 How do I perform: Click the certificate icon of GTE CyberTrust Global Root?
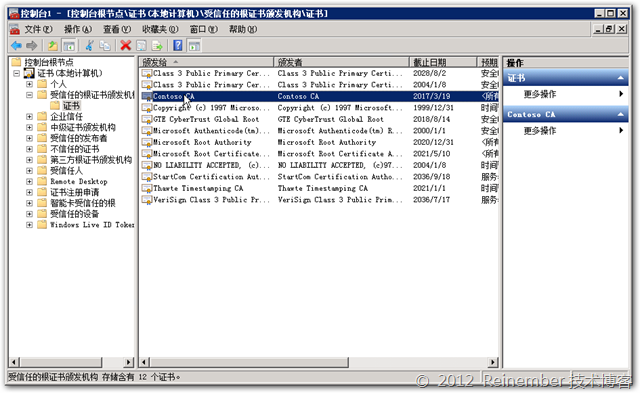(146, 120)
